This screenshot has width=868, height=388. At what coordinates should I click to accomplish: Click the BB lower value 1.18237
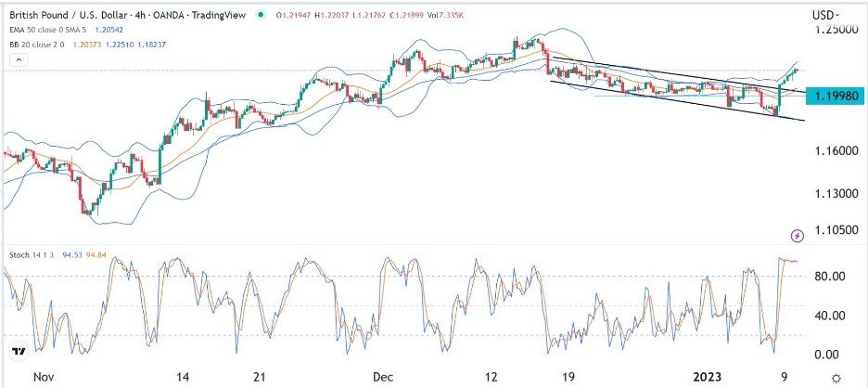click(152, 45)
